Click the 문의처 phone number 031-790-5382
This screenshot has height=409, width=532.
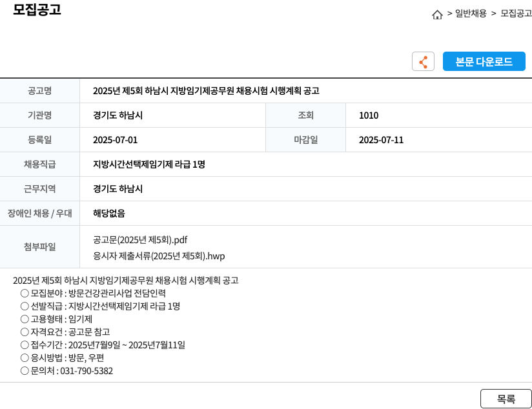(x=87, y=371)
